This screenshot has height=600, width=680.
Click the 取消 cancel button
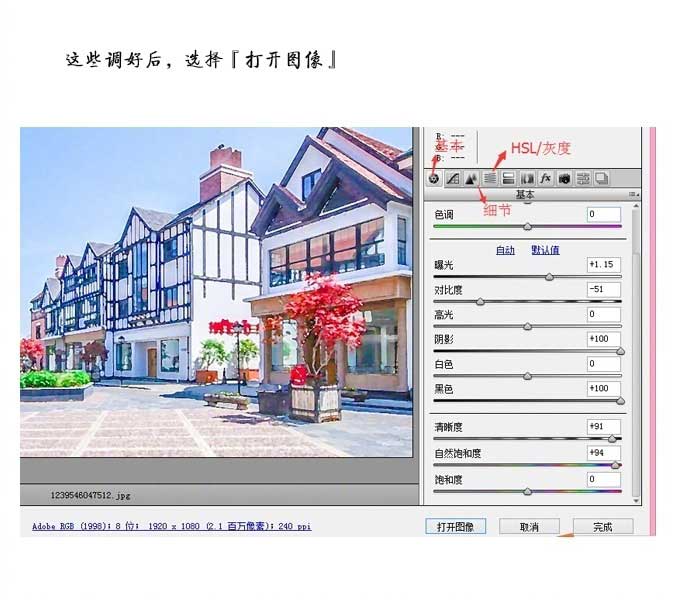(x=529, y=527)
